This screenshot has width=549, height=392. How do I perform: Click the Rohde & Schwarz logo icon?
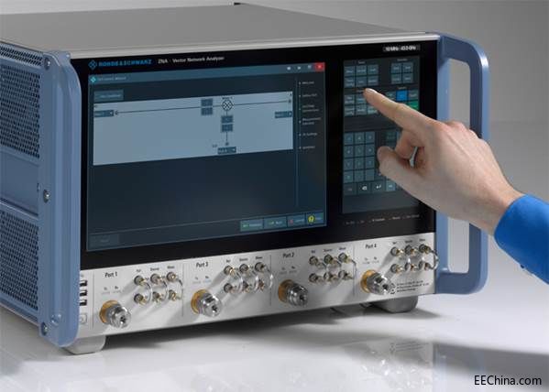click(93, 65)
